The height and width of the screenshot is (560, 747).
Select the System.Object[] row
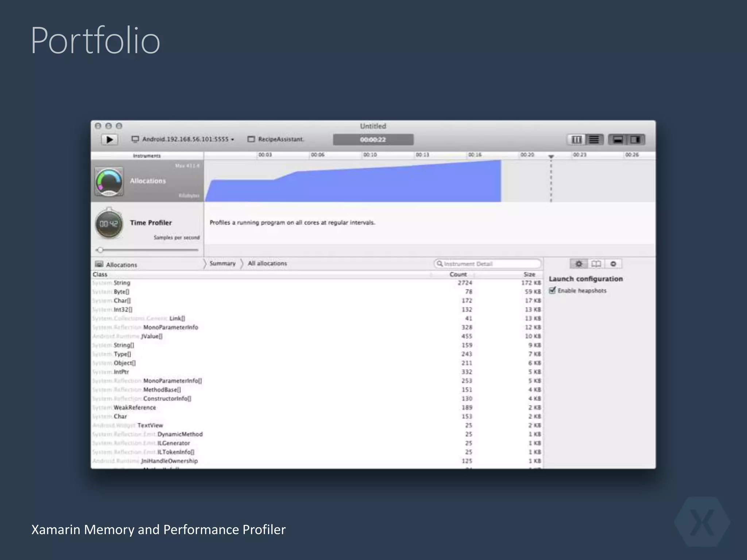pyautogui.click(x=317, y=363)
